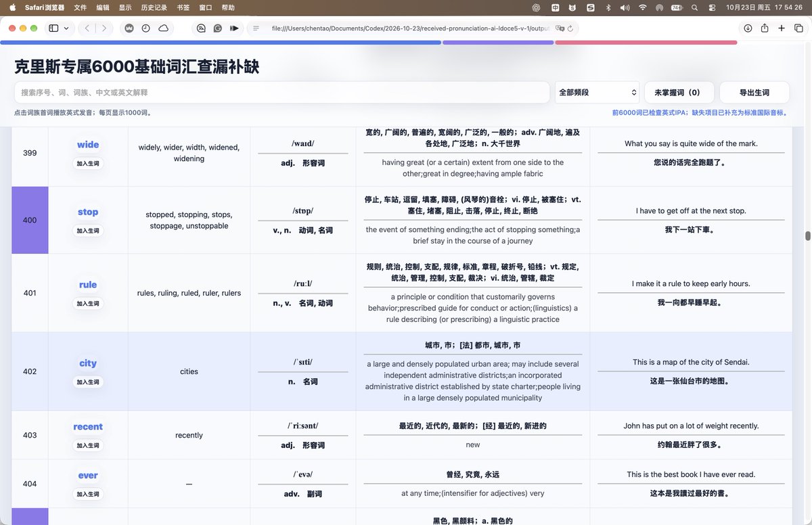
Task: Show the reader view lines icon
Action: click(x=256, y=28)
